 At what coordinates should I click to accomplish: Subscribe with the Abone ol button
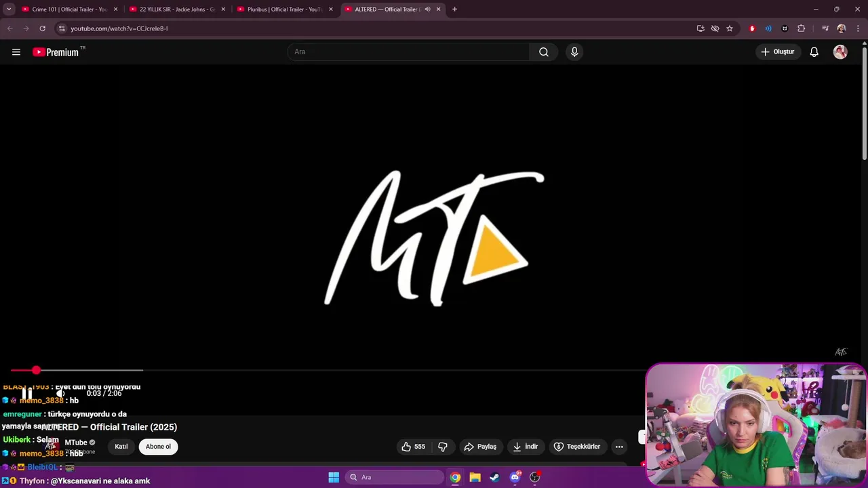click(x=158, y=447)
